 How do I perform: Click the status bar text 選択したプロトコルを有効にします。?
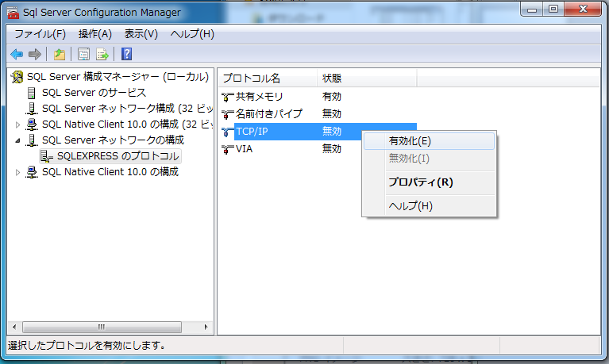point(87,345)
